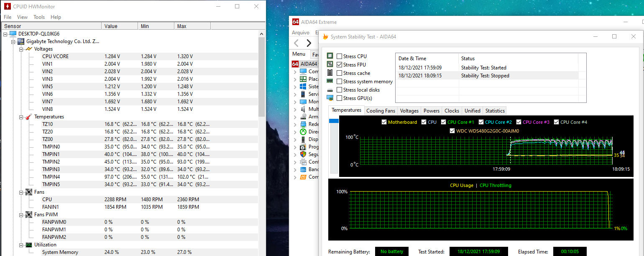Click the Max column header in HWMonitor

(x=192, y=26)
